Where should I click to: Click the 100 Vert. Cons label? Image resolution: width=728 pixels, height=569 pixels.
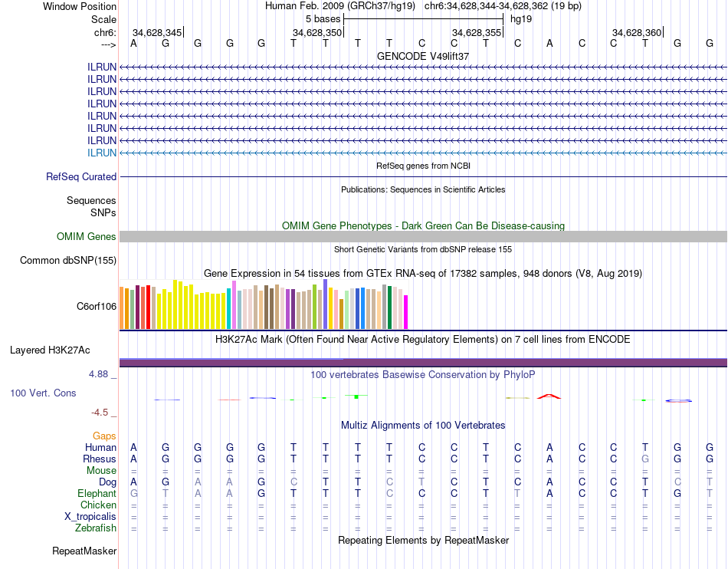43,393
